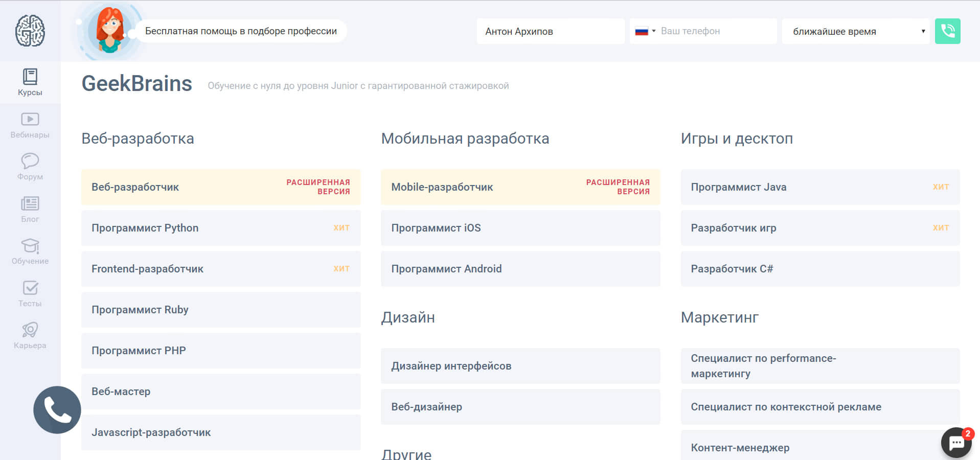
Task: Go to the Forum (Форум) sidebar icon
Action: coord(30,167)
